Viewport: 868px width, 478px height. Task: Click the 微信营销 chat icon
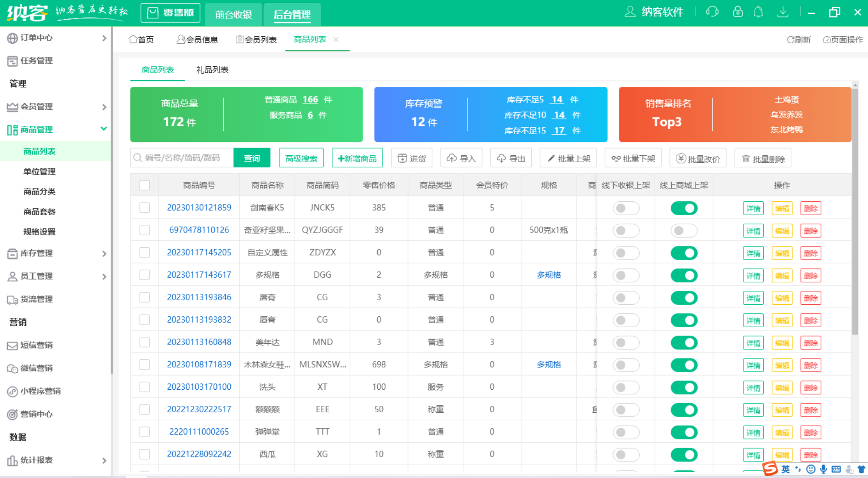pyautogui.click(x=12, y=369)
